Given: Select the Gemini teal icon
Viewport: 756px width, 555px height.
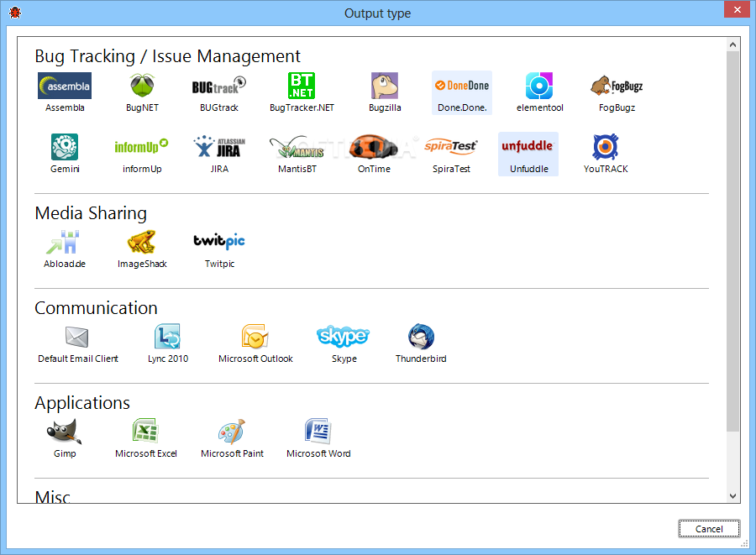Looking at the screenshot, I should [65, 147].
